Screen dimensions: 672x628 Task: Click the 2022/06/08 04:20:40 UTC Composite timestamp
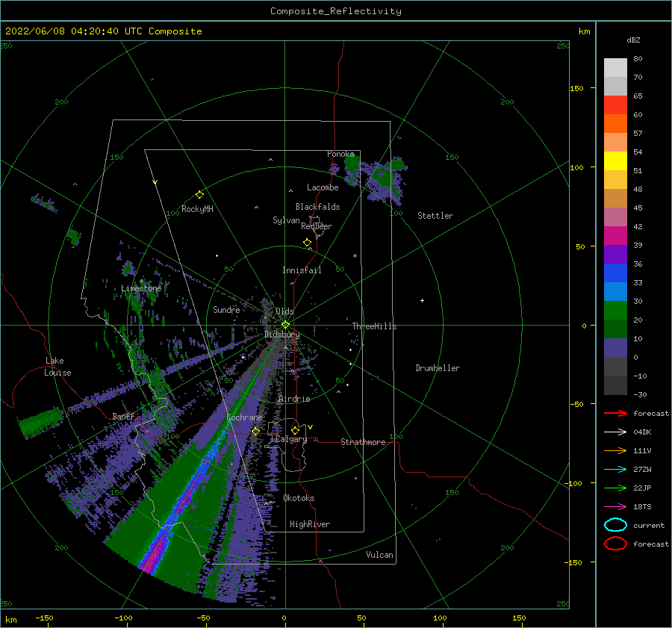(x=103, y=31)
